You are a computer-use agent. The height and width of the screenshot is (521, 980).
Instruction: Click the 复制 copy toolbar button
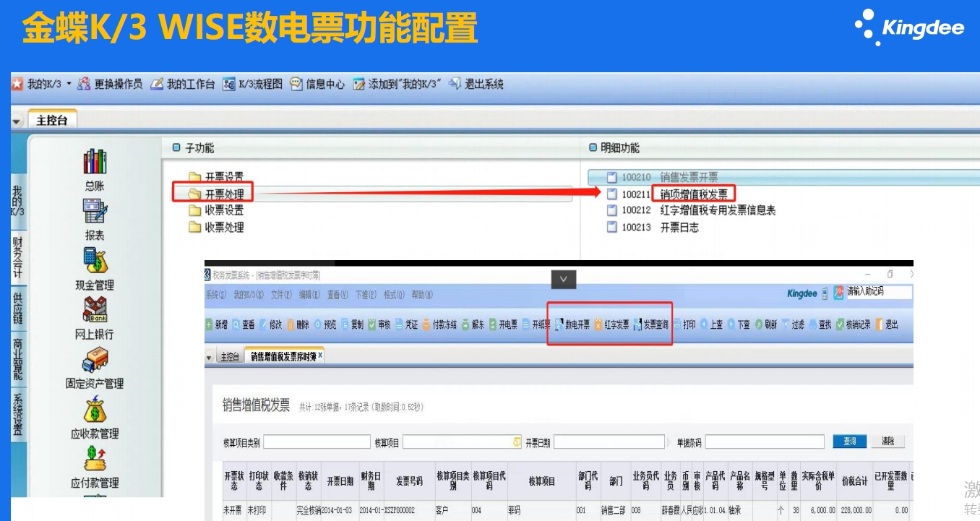(352, 325)
